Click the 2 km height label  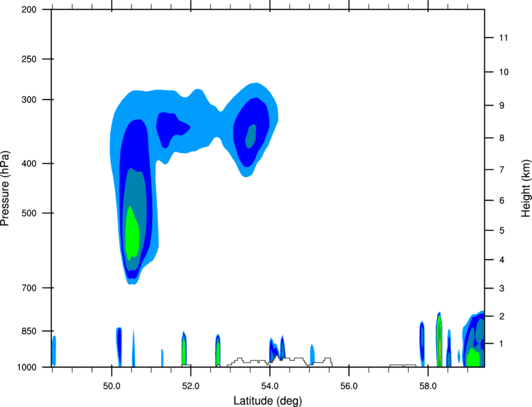tap(502, 316)
